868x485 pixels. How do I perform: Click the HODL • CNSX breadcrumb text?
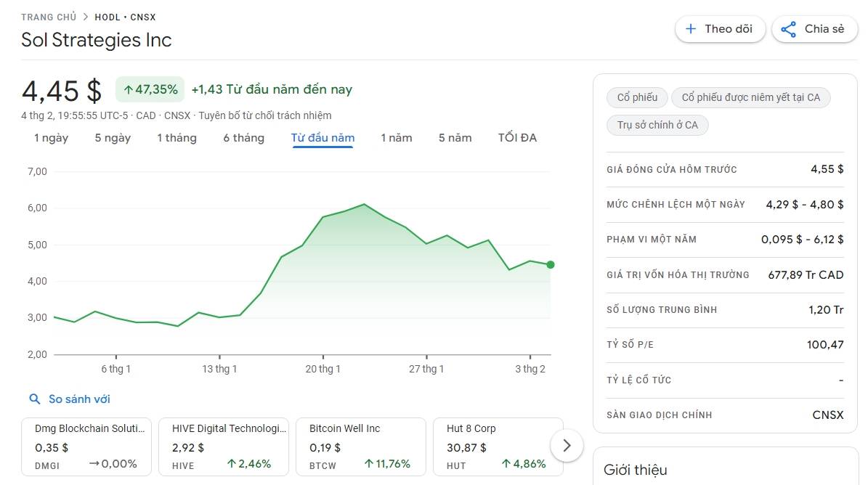coord(125,17)
